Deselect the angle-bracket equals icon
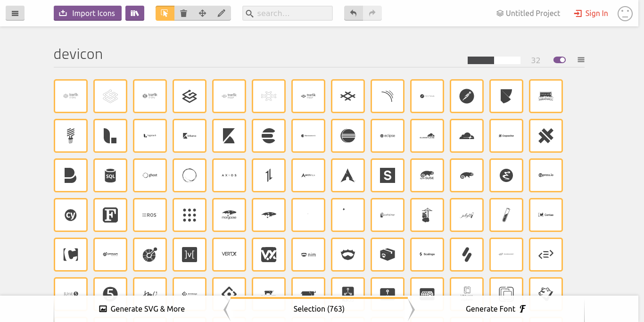The image size is (644, 322). click(546, 255)
